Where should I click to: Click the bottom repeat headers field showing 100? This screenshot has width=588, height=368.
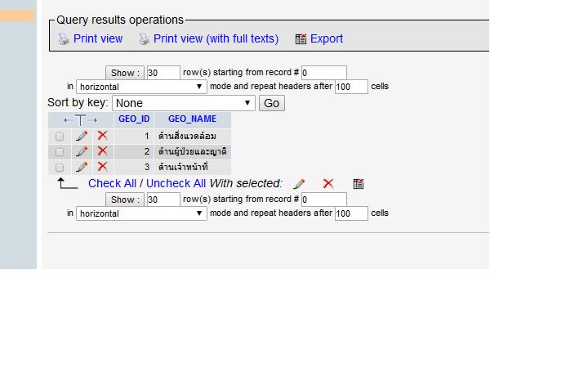(351, 213)
